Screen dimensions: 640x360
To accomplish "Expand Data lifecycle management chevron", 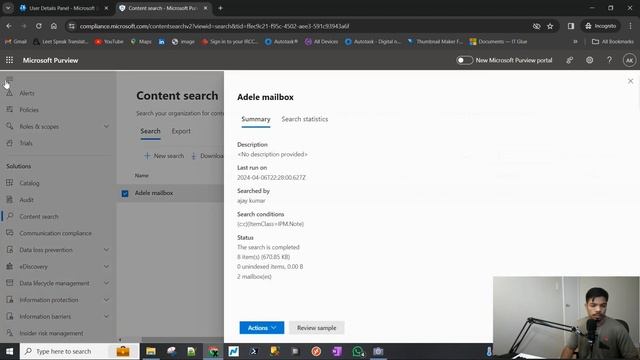I will (x=106, y=283).
